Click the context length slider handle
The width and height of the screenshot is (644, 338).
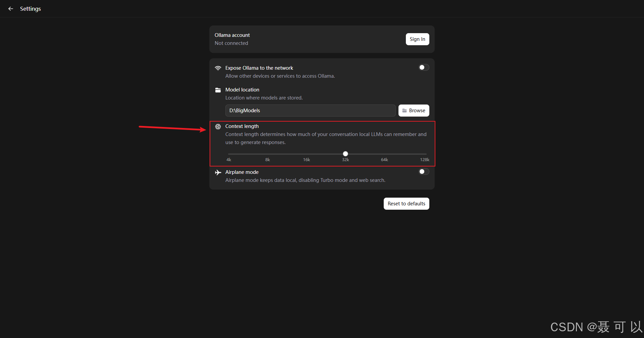(x=345, y=154)
